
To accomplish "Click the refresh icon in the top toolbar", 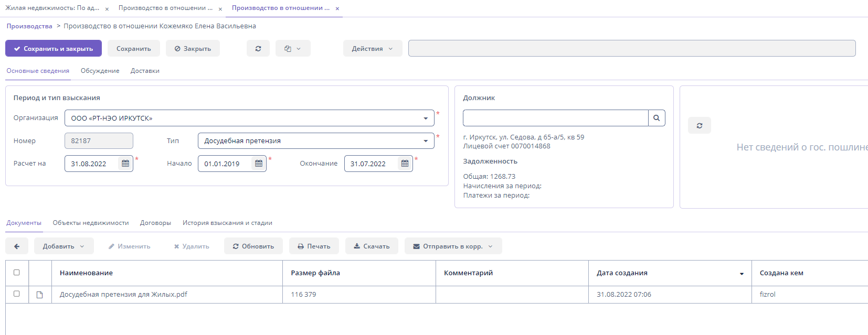I will click(x=258, y=49).
